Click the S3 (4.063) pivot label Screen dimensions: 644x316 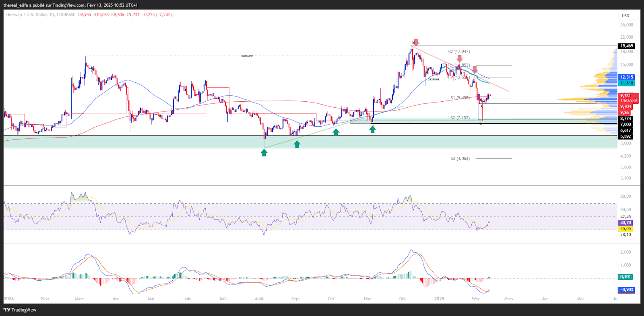(460, 159)
